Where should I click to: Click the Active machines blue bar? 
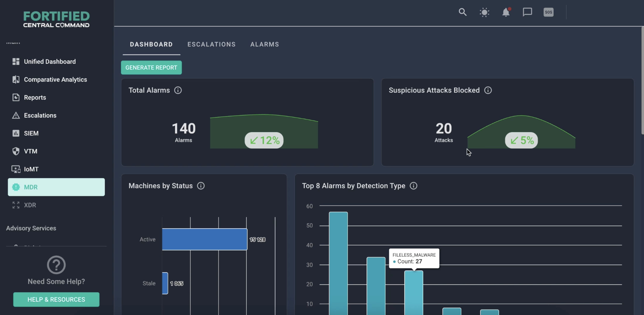pyautogui.click(x=204, y=239)
